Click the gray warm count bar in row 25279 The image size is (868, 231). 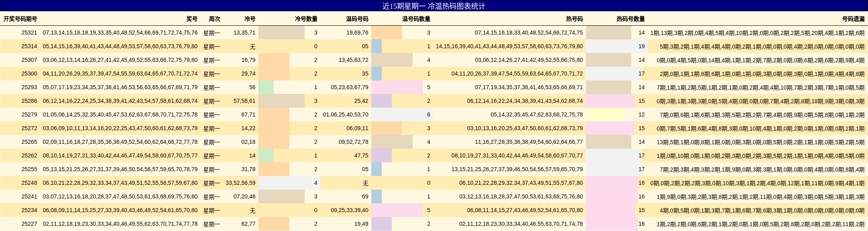[x=402, y=114]
